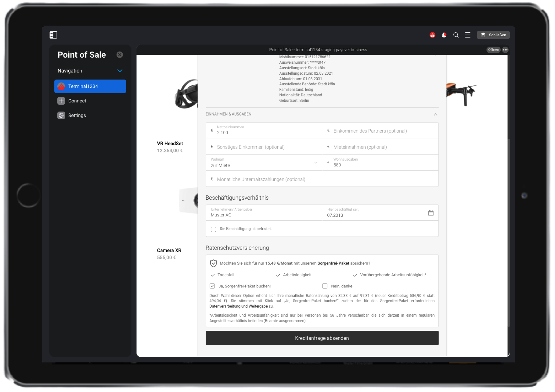
Task: Click the 12.354,00 € price
Action: [170, 151]
